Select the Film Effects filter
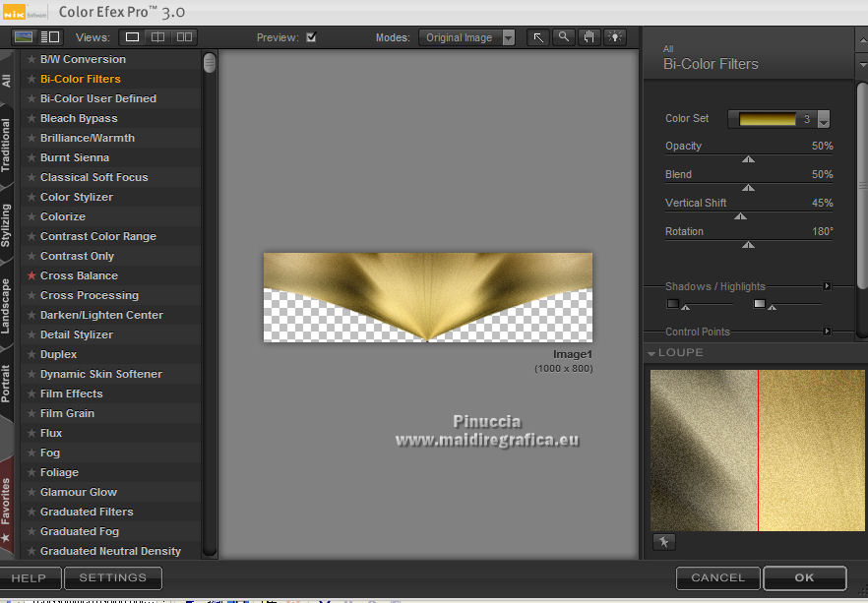 tap(72, 393)
